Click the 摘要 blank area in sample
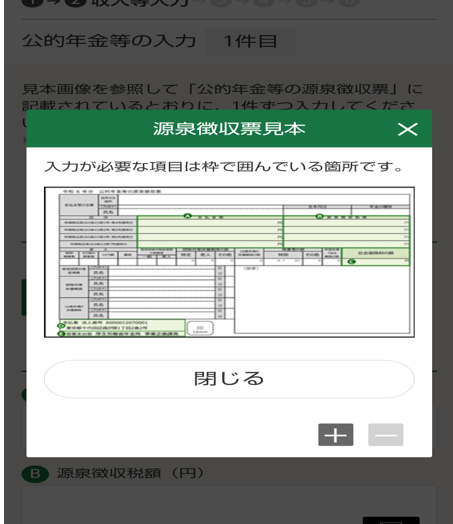This screenshot has height=524, width=453. click(322, 299)
